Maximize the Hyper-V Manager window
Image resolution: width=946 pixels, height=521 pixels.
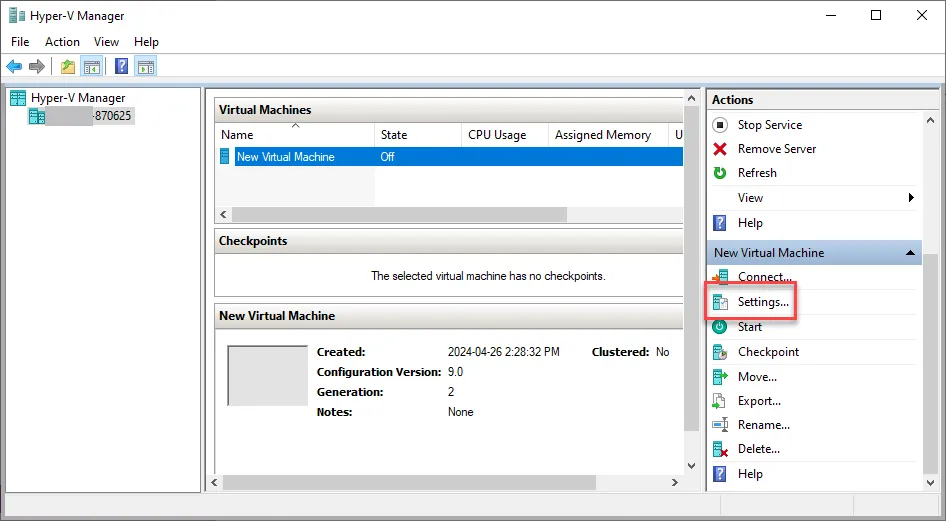pyautogui.click(x=876, y=15)
